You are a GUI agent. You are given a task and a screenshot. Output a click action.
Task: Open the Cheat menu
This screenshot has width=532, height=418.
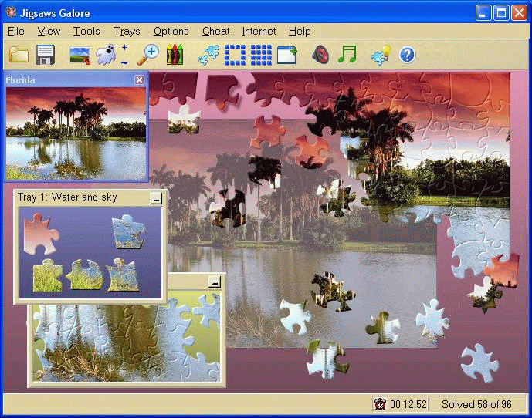pos(215,31)
